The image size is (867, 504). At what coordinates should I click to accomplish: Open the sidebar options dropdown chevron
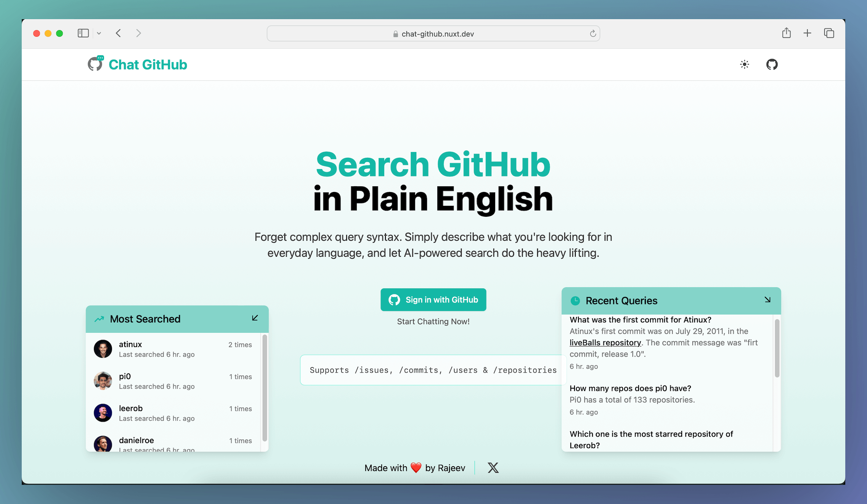tap(99, 34)
